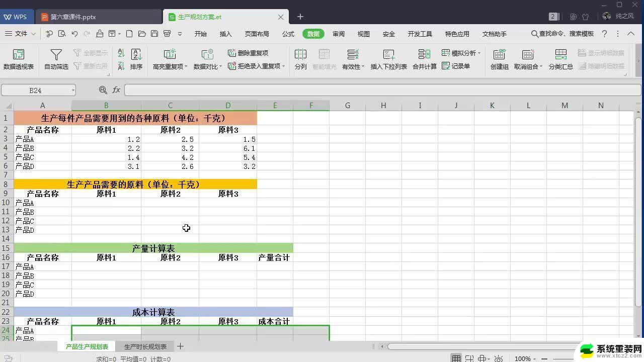
Task: Open the 记录单 record form
Action: [x=456, y=66]
